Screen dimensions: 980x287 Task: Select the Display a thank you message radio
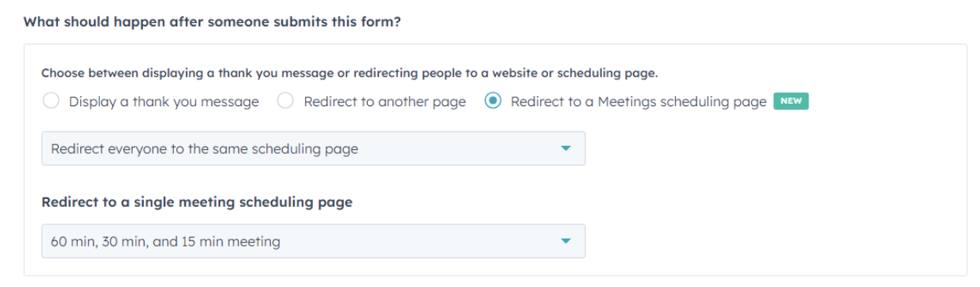click(x=51, y=101)
